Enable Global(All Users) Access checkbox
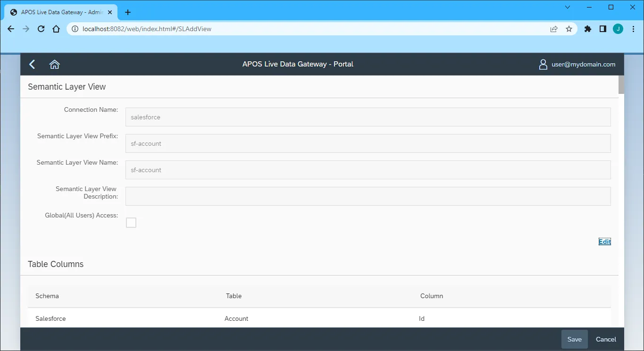 coord(131,223)
